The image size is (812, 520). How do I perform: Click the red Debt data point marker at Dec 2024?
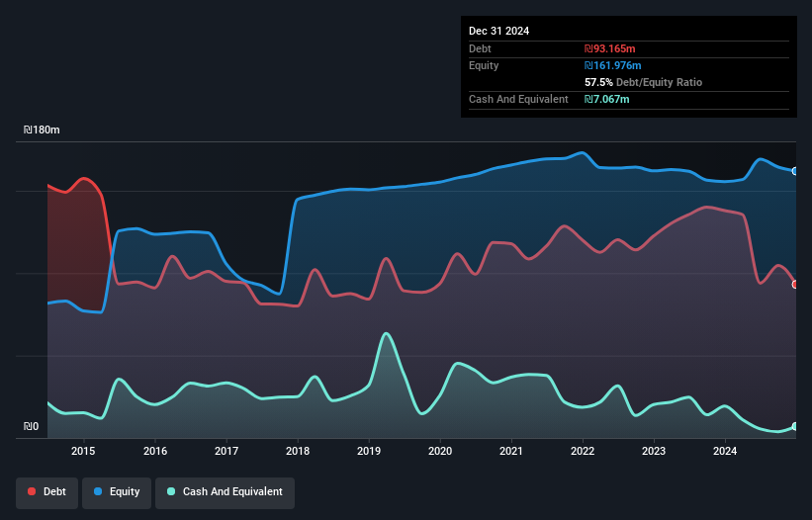point(795,284)
